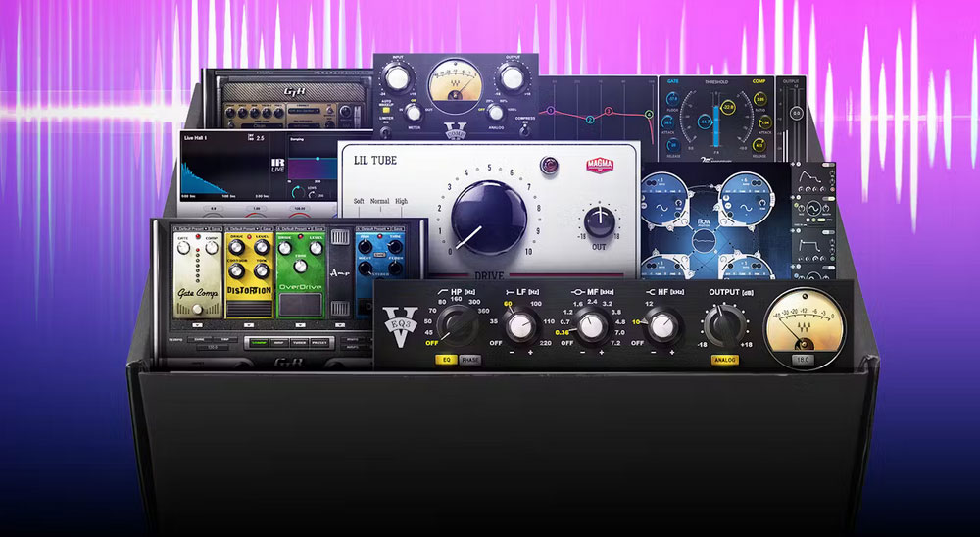Click the Lil Tube Out knob
Image resolution: width=980 pixels, height=537 pixels.
click(600, 221)
